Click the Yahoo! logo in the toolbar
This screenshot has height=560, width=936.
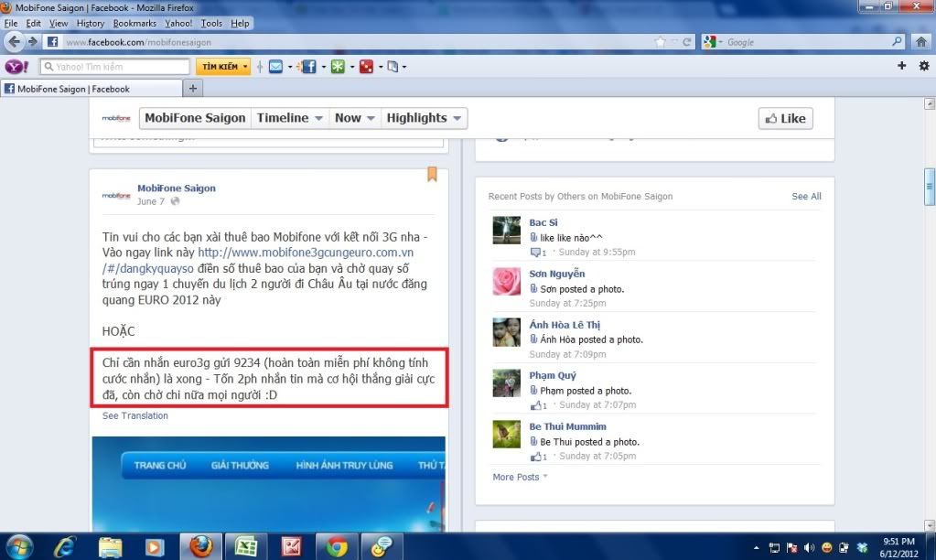pos(15,67)
